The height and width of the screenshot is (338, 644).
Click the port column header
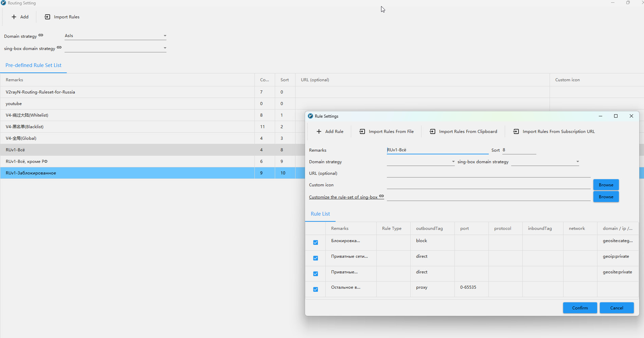click(471, 229)
